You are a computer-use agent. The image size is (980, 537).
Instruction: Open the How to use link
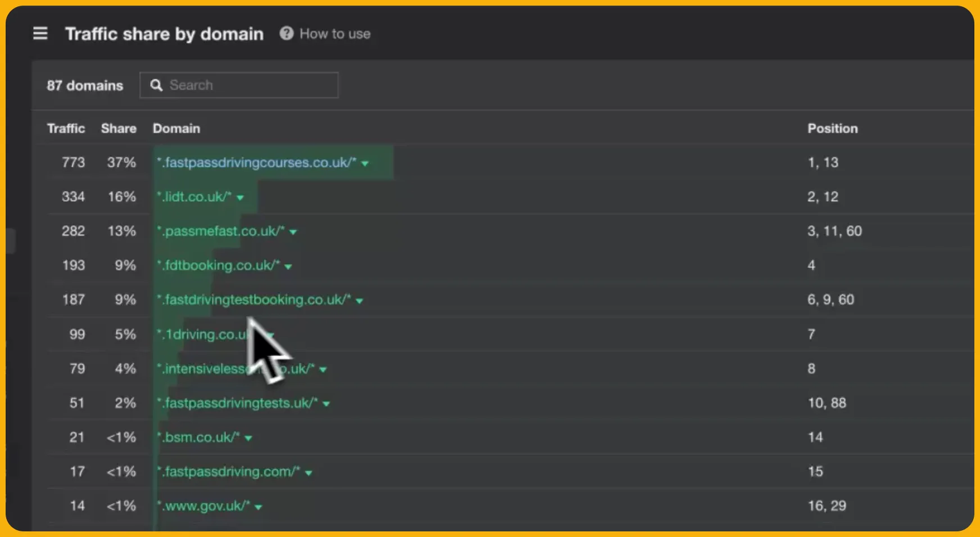point(335,34)
